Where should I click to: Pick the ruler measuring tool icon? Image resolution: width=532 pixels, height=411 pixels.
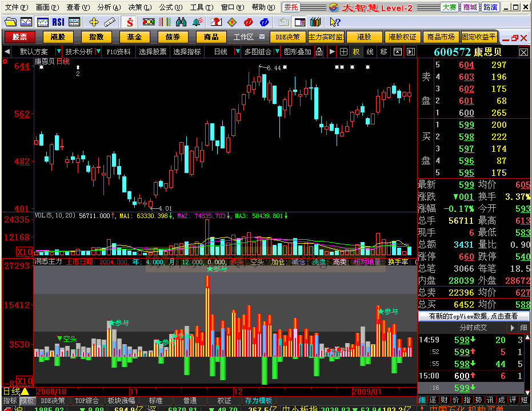click(x=110, y=22)
